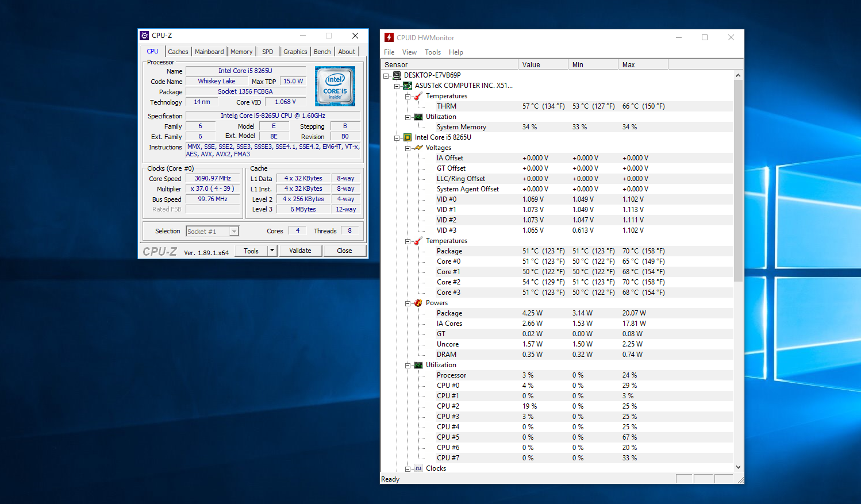Select the VID #0 voltage row
Image resolution: width=861 pixels, height=504 pixels.
click(557, 199)
